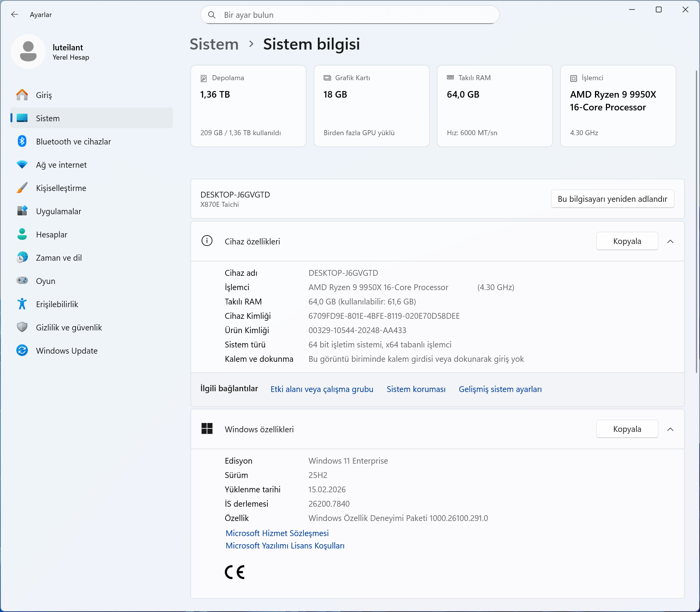Open Gizlilik ve güvenlik settings
This screenshot has width=700, height=612.
click(92, 327)
